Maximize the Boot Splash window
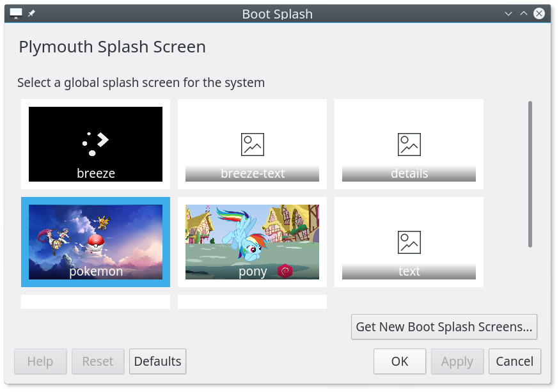The width and height of the screenshot is (559, 392). click(x=524, y=13)
